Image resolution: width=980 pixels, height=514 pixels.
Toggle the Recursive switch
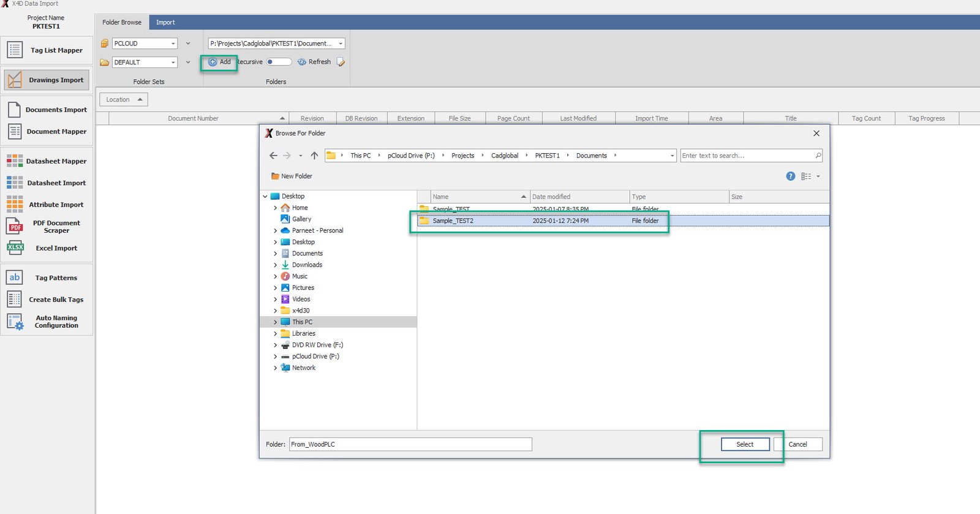point(279,62)
